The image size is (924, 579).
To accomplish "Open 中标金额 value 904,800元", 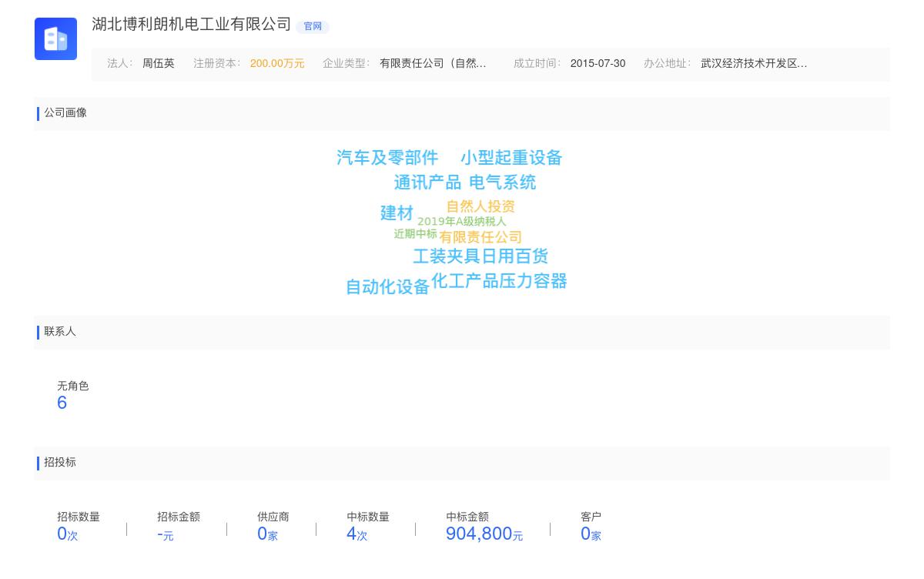I will point(484,534).
